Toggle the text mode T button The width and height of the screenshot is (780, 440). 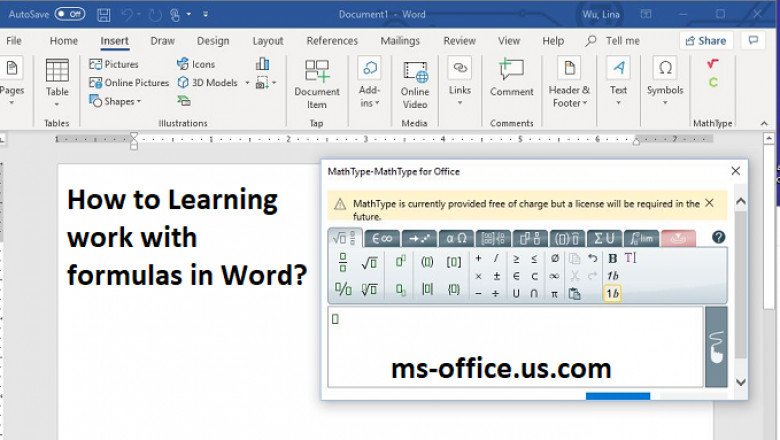630,258
